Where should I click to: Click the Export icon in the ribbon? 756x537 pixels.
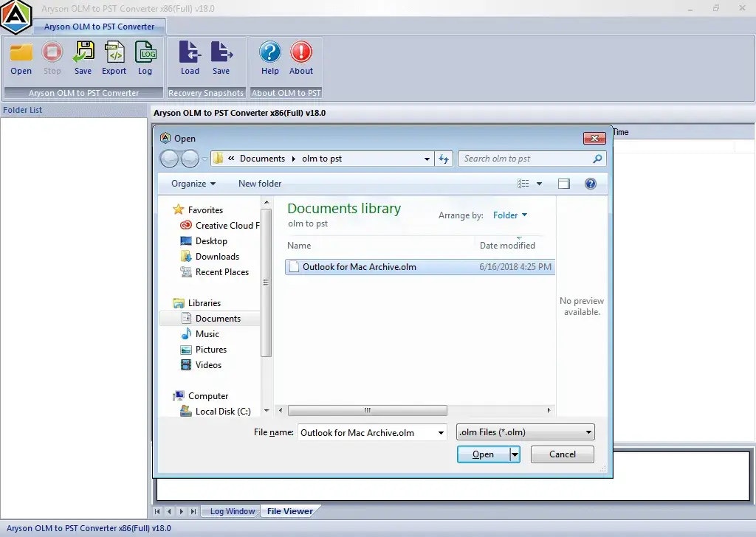point(114,52)
